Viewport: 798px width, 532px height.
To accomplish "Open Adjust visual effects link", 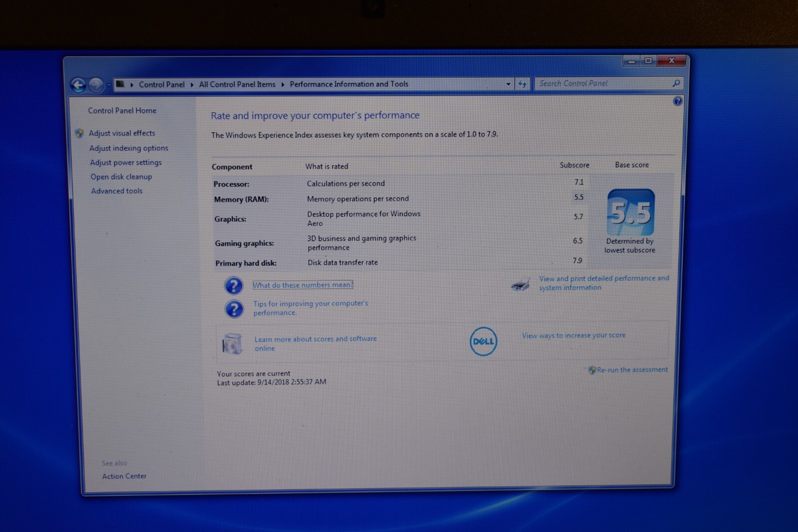I will coord(122,133).
